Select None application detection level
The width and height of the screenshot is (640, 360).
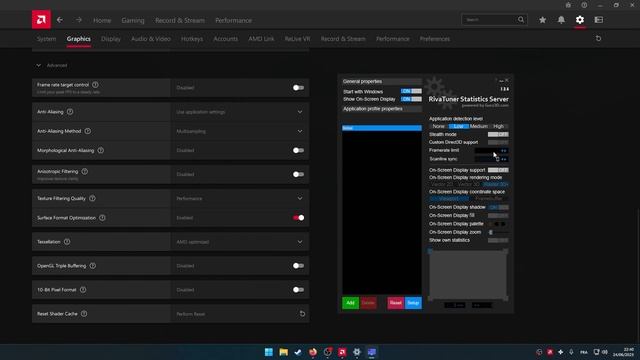pos(439,126)
